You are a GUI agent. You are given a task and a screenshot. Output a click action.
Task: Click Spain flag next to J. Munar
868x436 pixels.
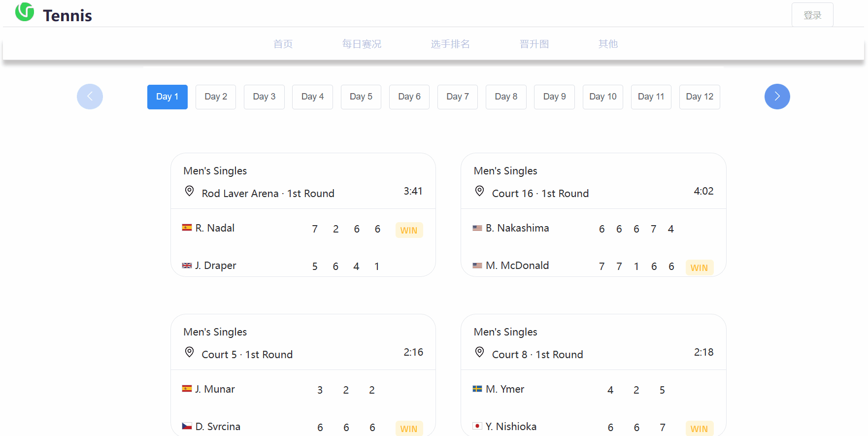pos(187,389)
